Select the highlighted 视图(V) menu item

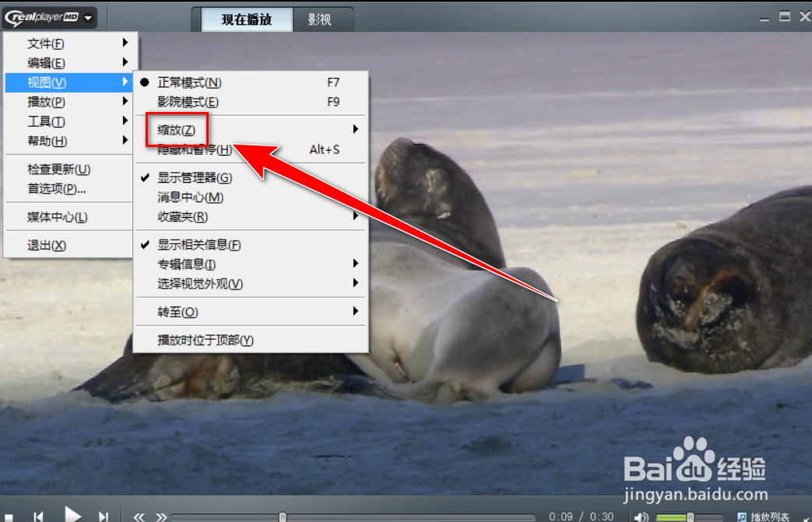tap(70, 82)
